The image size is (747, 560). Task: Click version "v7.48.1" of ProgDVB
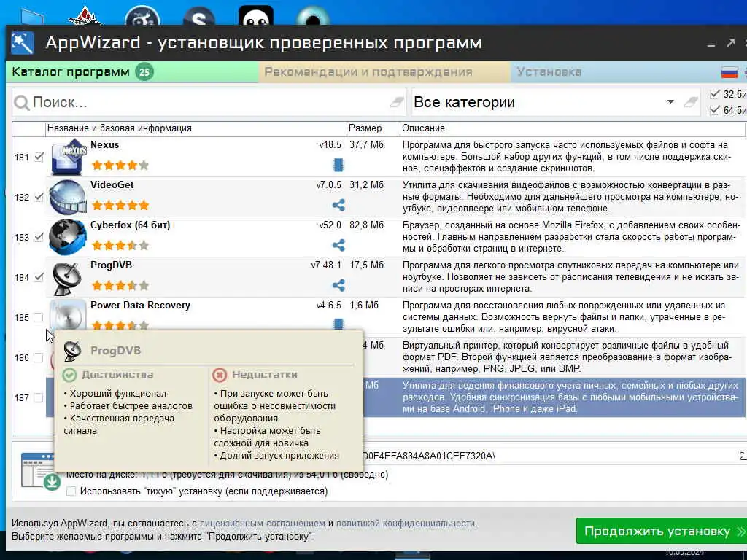tap(326, 265)
